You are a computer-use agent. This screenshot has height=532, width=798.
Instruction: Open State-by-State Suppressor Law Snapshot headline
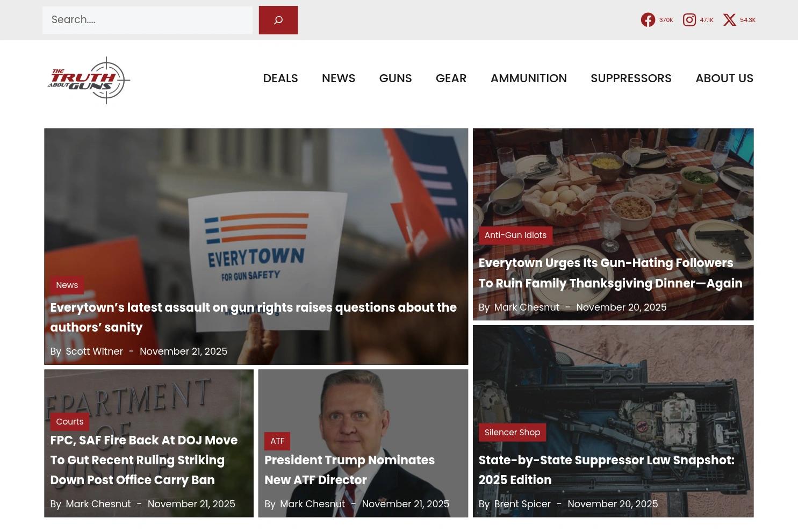607,470
